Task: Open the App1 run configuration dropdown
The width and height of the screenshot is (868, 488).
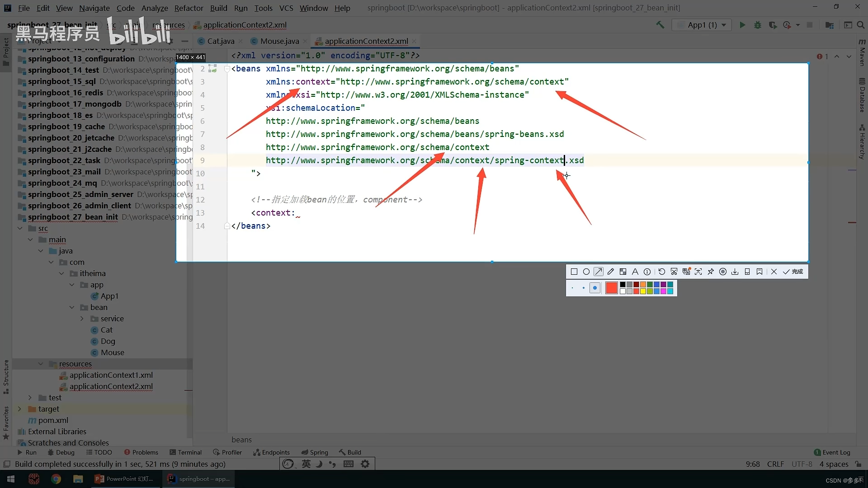Action: point(724,25)
